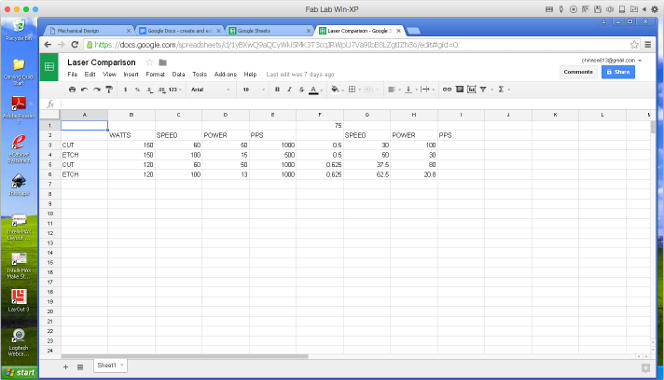Click the Print icon in Sheets toolbar
Viewport: 664px width, 380px height.
point(72,89)
